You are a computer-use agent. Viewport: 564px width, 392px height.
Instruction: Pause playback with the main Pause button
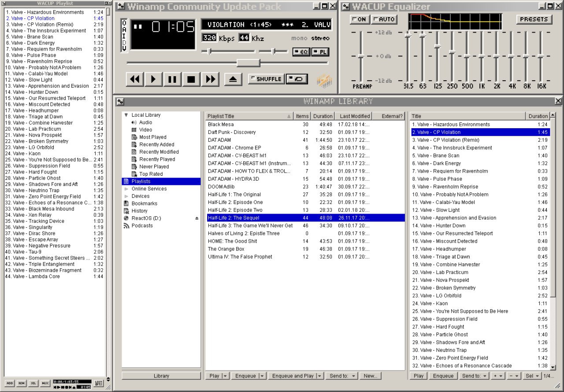point(173,79)
